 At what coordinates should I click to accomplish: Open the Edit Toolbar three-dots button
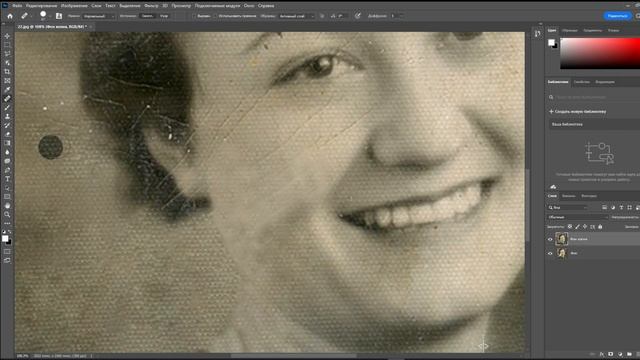point(7,224)
